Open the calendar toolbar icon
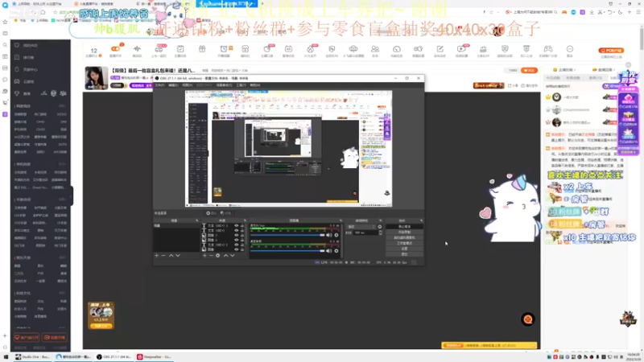Image resolution: width=644 pixels, height=362 pixels. tap(288, 51)
